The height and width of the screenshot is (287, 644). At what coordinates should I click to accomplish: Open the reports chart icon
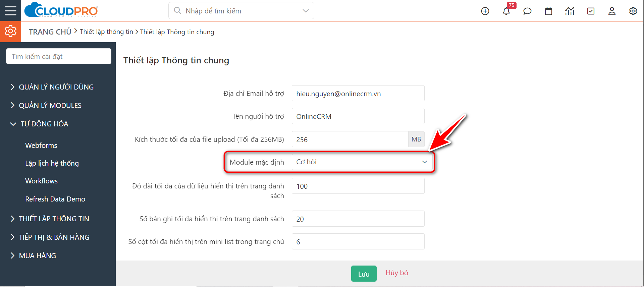click(x=570, y=11)
